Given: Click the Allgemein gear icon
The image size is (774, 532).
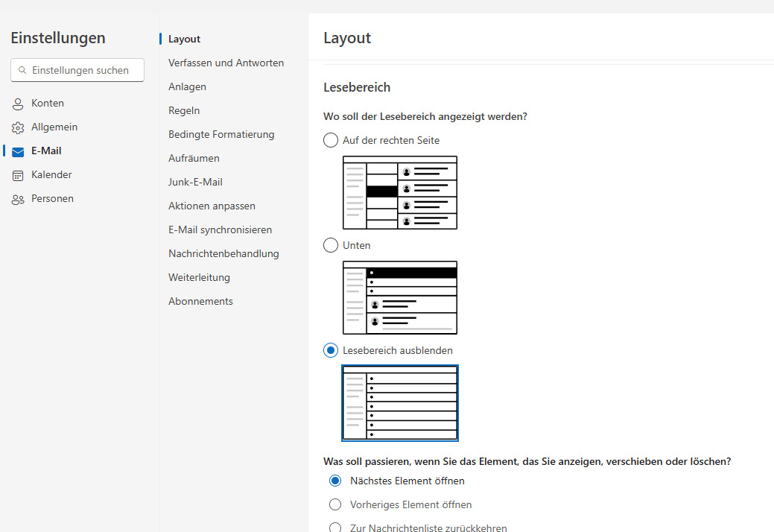Looking at the screenshot, I should [x=18, y=128].
